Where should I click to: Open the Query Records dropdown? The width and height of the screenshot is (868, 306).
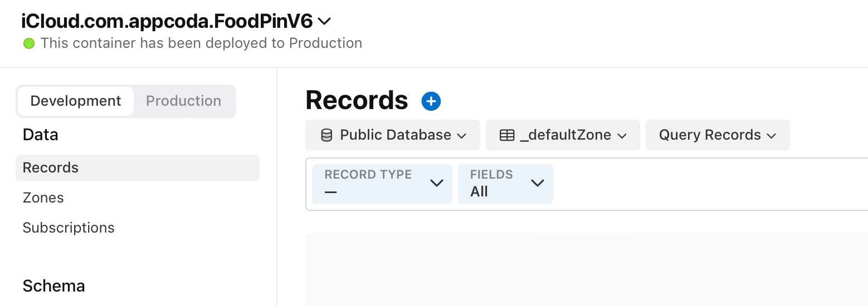[x=718, y=135]
